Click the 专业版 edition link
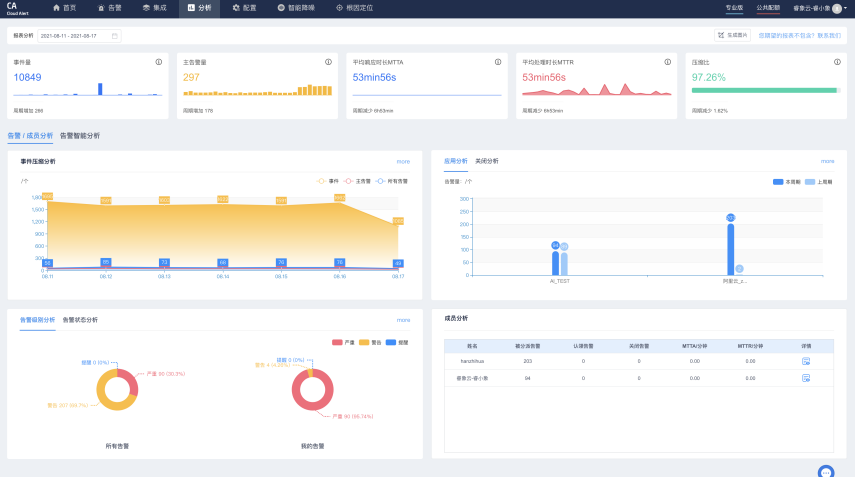 pos(734,8)
